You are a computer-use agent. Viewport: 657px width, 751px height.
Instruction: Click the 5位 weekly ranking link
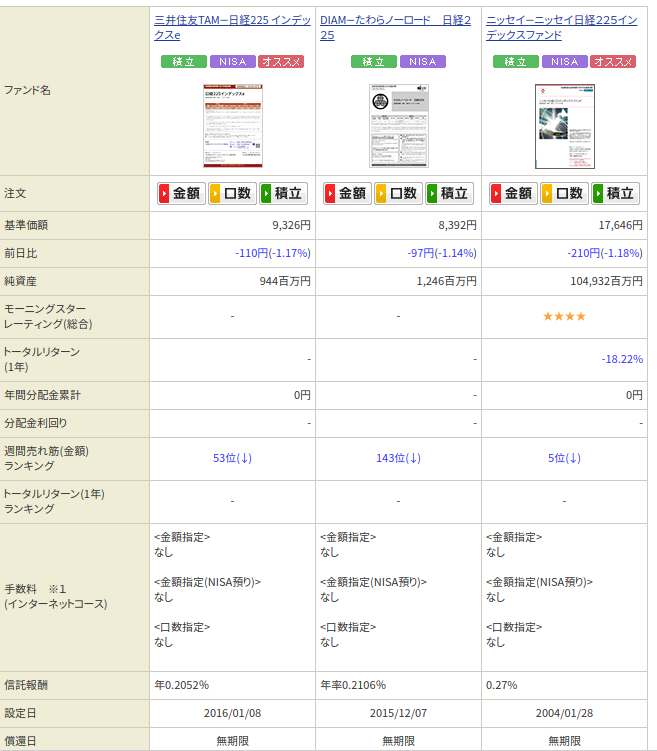(x=564, y=458)
